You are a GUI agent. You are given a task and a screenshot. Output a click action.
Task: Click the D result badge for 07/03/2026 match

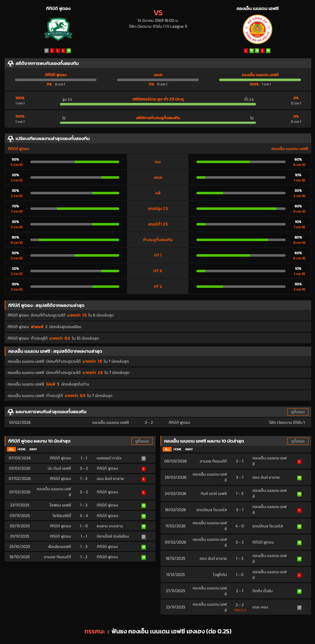pyautogui.click(x=144, y=458)
